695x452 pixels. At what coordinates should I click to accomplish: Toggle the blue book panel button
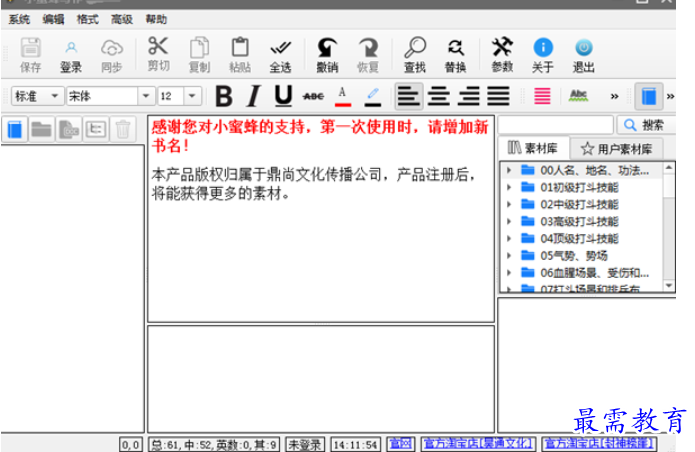coord(648,96)
